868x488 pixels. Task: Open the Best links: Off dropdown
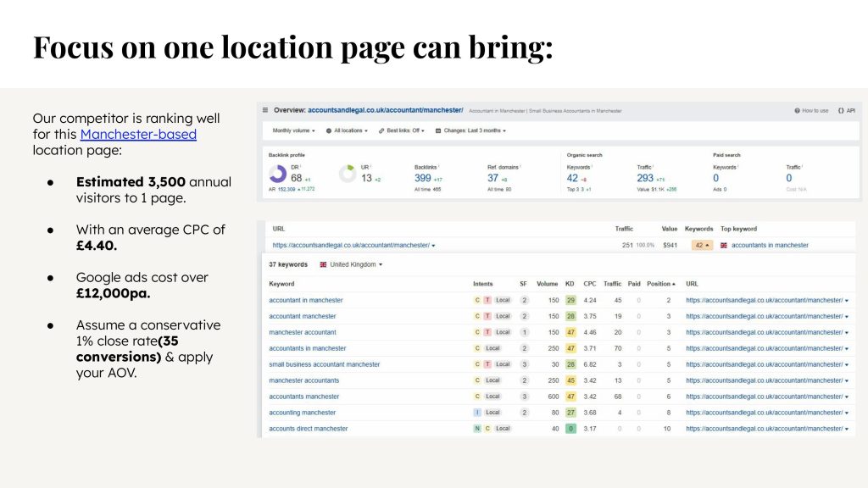click(x=401, y=130)
